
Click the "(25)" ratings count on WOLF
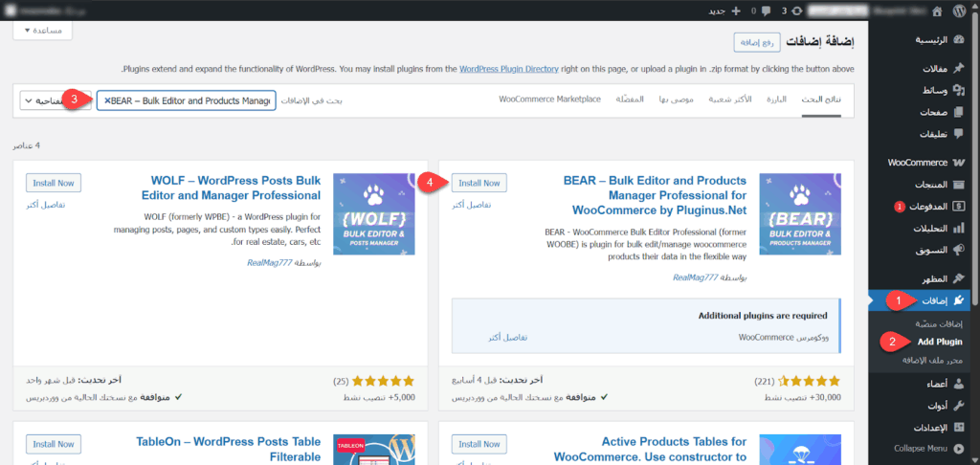click(x=340, y=381)
